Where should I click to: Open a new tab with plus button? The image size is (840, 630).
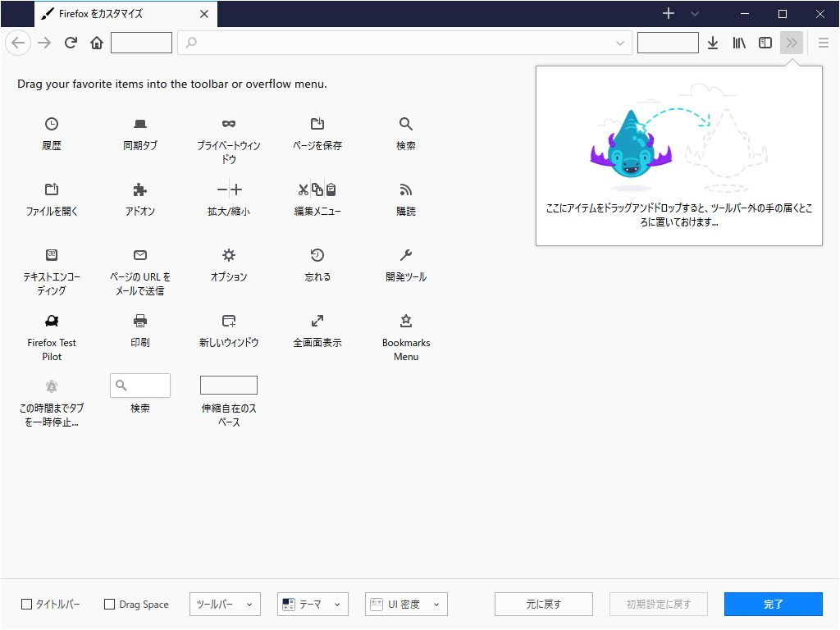point(668,13)
